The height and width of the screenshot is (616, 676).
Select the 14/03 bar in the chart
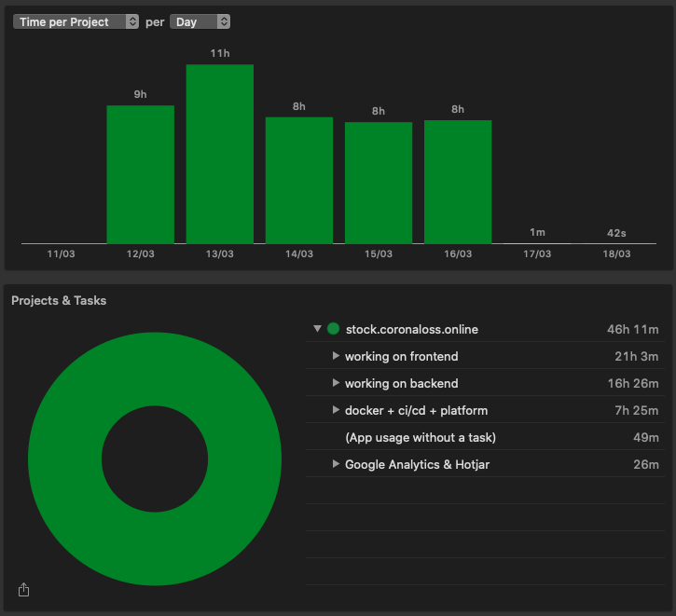click(299, 181)
